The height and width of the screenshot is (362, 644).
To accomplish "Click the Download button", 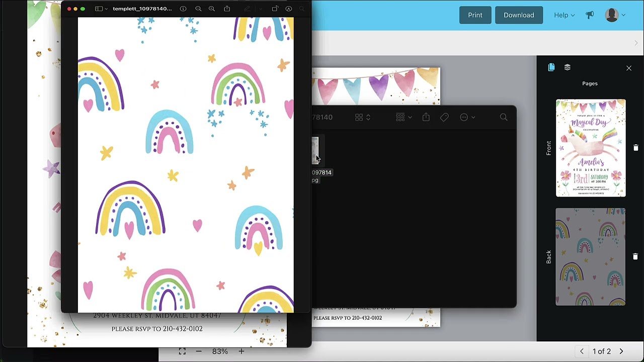I will tap(519, 15).
